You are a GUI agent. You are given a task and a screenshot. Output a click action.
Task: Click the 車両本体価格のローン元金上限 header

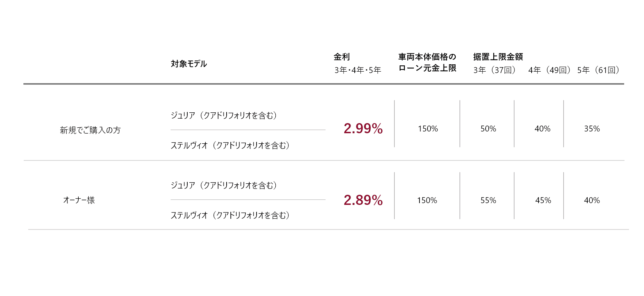tap(427, 62)
